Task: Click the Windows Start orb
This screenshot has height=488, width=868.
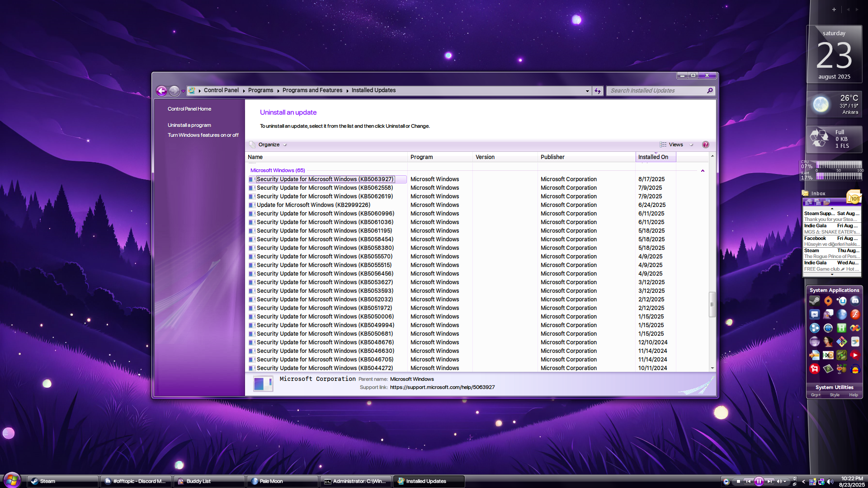Action: tap(12, 480)
